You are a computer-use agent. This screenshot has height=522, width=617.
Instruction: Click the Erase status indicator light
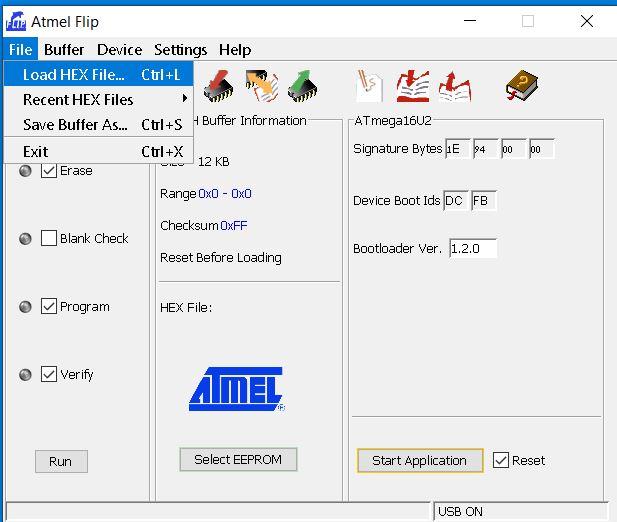(25, 171)
